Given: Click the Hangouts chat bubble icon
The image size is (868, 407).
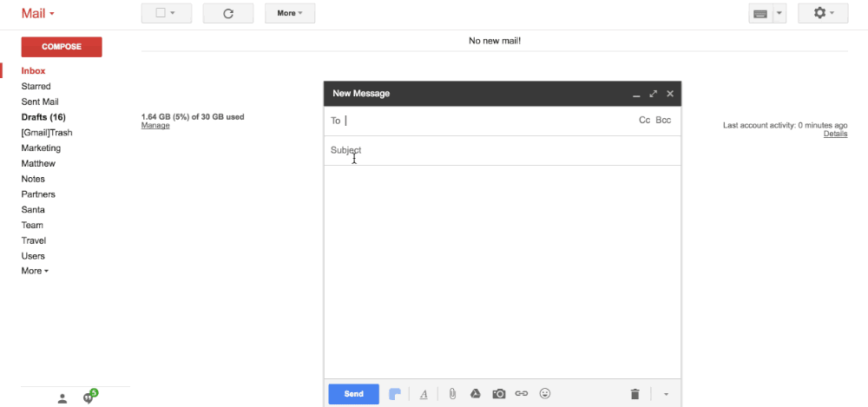Looking at the screenshot, I should pyautogui.click(x=89, y=397).
